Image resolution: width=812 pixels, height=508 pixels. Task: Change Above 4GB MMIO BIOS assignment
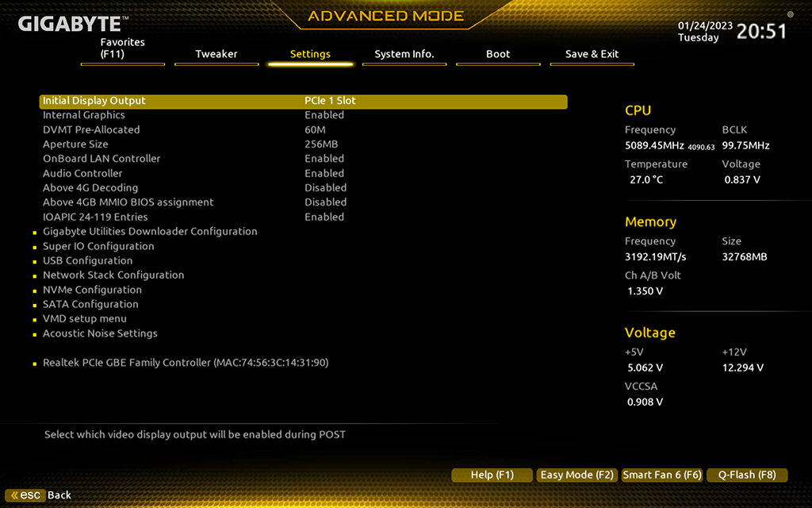325,202
